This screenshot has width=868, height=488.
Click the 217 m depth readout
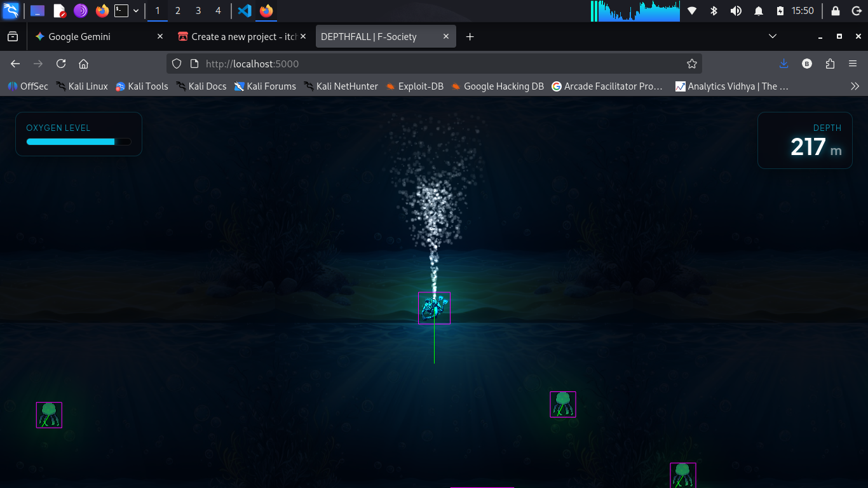pos(816,147)
